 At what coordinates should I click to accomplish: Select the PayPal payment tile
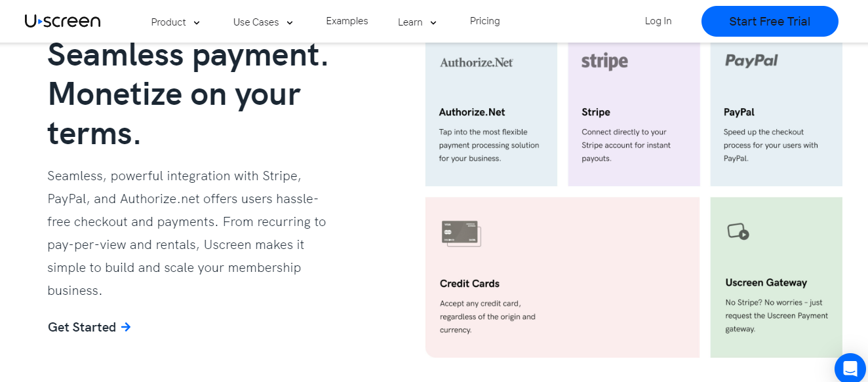(776, 111)
